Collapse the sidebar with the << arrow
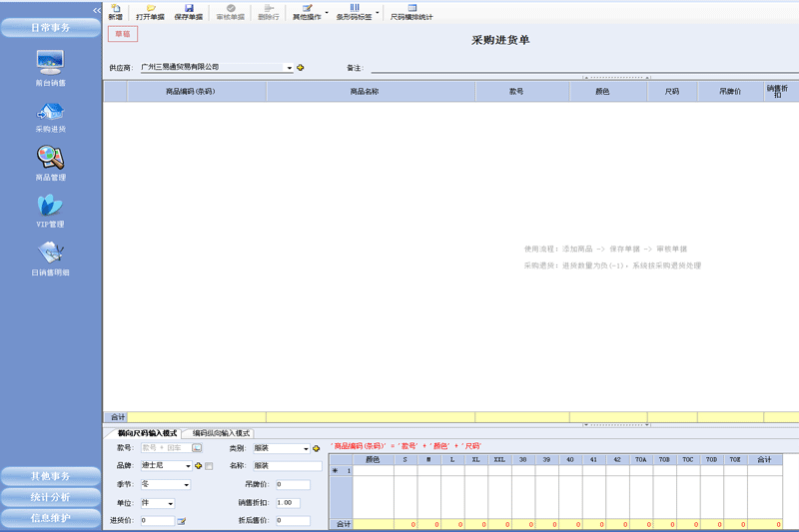 point(97,10)
